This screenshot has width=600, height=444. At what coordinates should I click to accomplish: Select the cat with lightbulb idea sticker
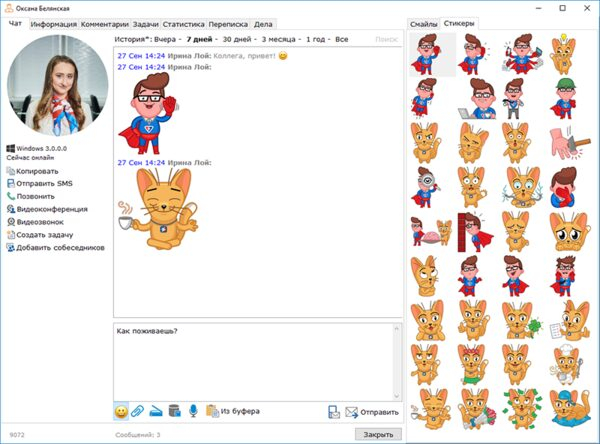click(563, 54)
